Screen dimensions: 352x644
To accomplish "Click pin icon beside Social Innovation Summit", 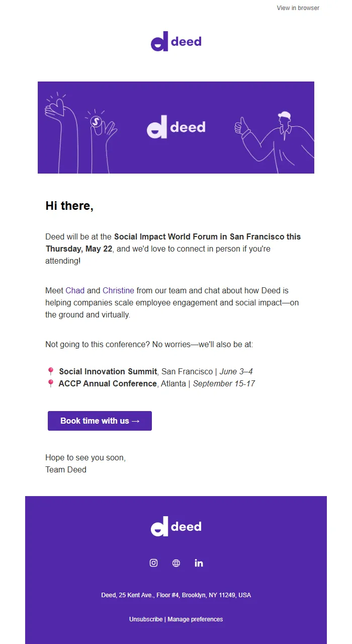I will tap(50, 372).
